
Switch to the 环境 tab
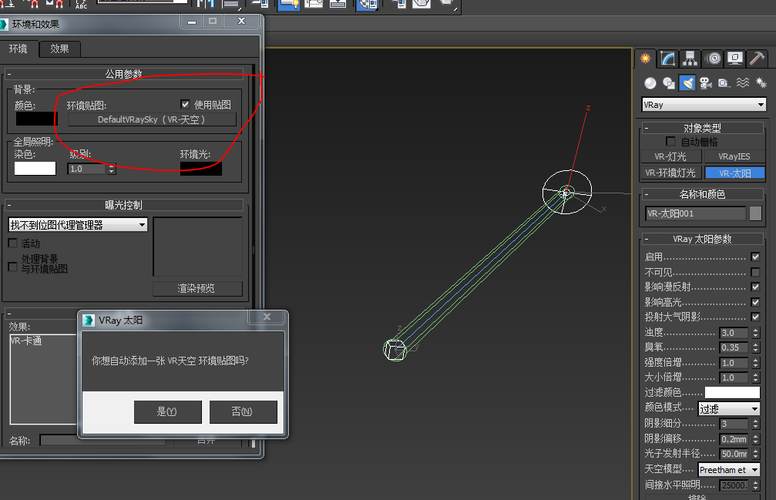click(19, 48)
